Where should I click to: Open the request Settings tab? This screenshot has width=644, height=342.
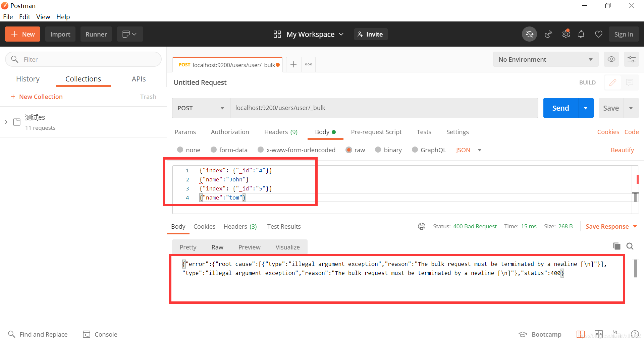tap(458, 132)
